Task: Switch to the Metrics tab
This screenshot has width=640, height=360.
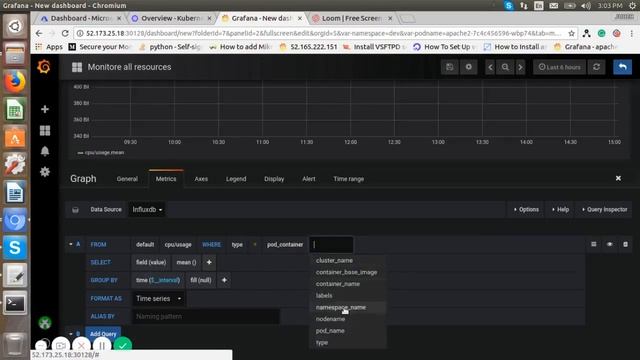Action: tap(166, 179)
